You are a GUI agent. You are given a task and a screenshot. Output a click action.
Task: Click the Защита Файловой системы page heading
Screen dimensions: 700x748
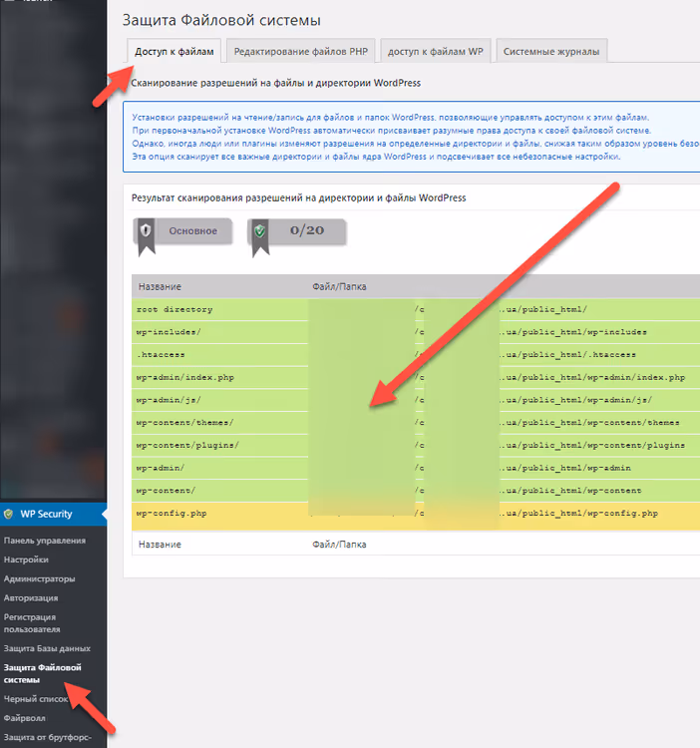pyautogui.click(x=221, y=21)
